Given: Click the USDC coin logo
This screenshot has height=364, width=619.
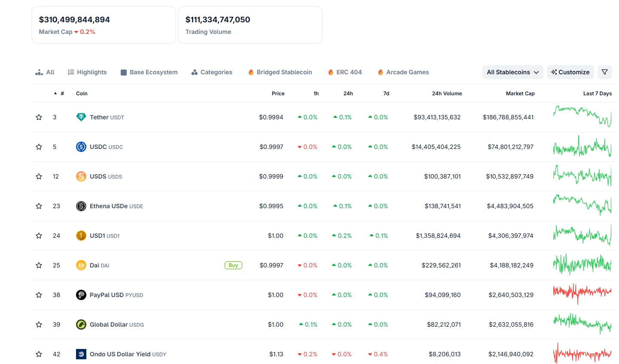Looking at the screenshot, I should coord(81,147).
